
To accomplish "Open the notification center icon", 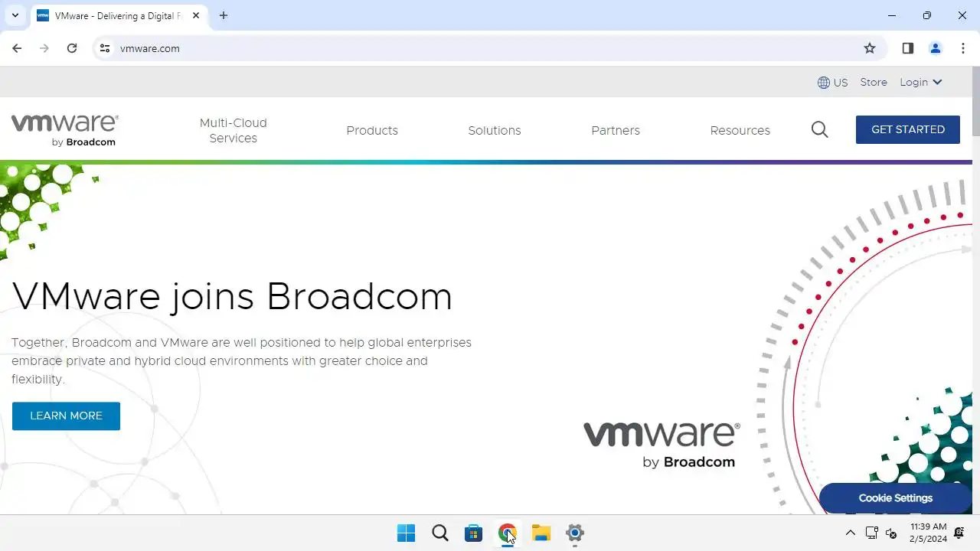I will click(959, 533).
